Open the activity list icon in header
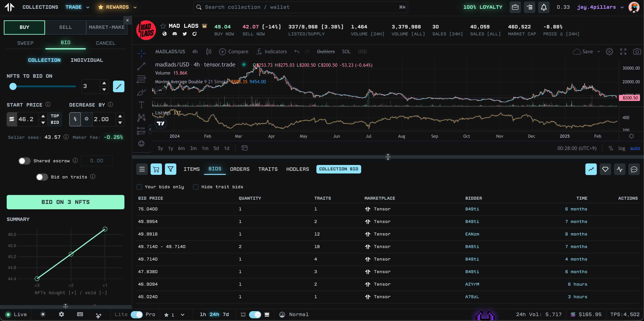644x321 pixels. coord(529,7)
